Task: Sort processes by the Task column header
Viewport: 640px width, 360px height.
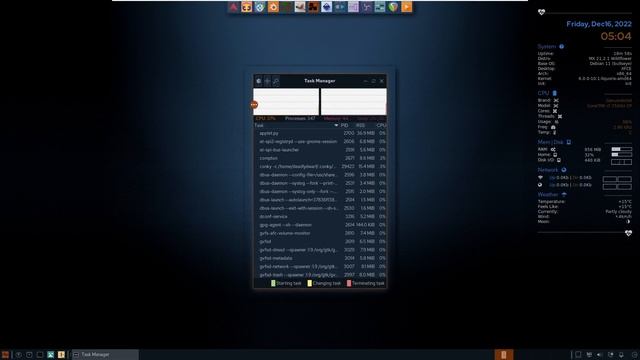Action: pyautogui.click(x=296, y=125)
